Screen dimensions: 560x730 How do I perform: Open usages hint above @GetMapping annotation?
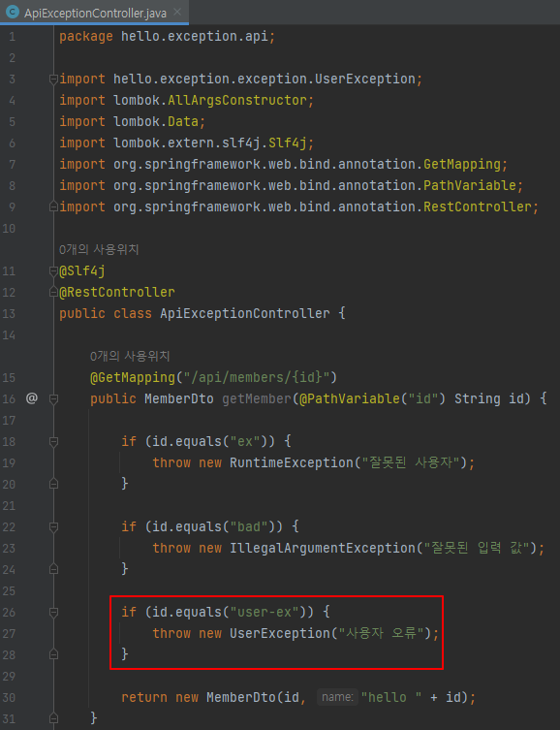click(130, 357)
